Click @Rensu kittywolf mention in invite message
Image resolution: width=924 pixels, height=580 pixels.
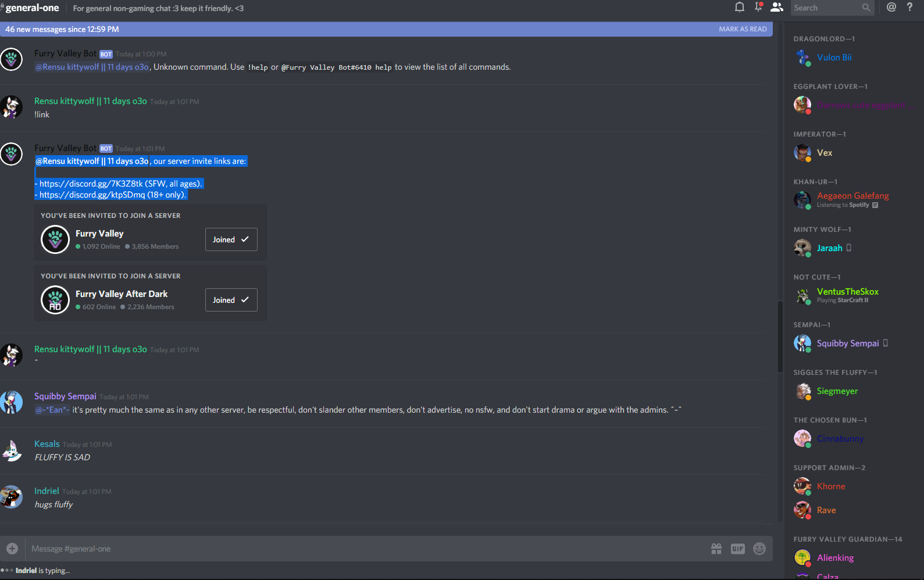point(92,161)
